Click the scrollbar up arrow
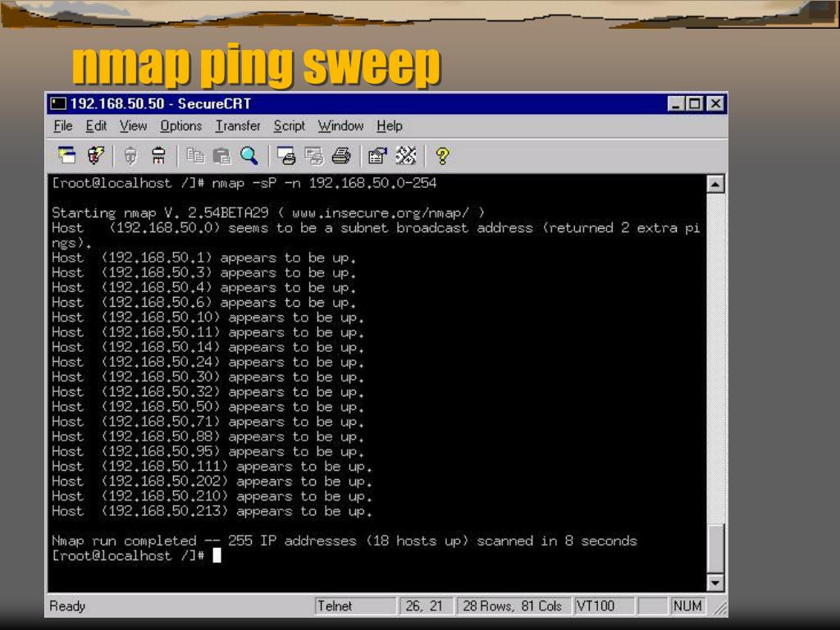The width and height of the screenshot is (840, 630). [715, 185]
